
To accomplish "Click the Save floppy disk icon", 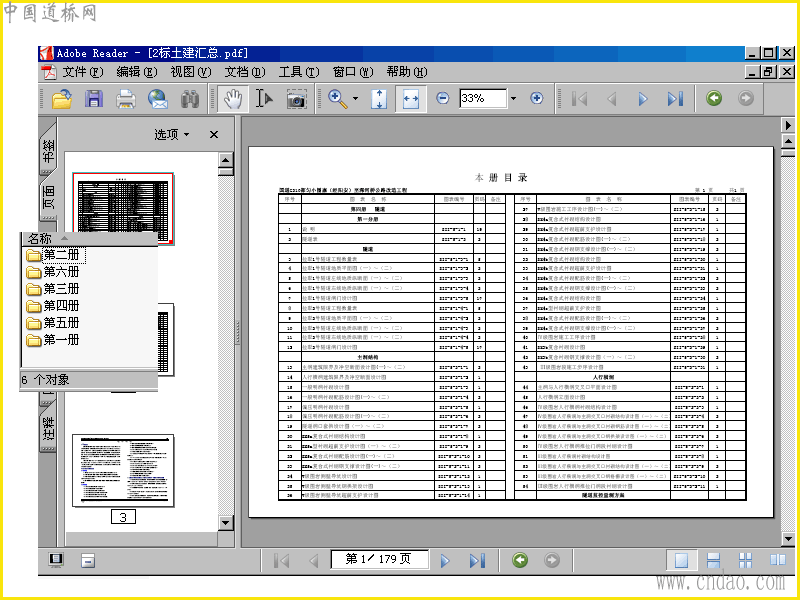I will click(x=94, y=98).
